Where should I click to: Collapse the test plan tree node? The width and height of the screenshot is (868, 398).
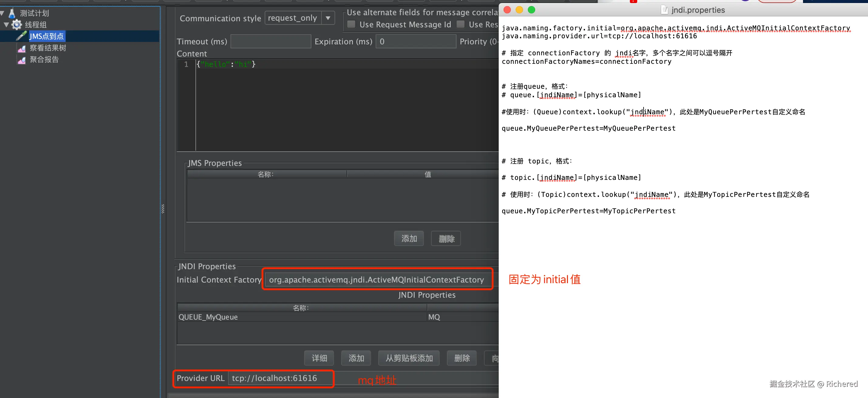2,13
